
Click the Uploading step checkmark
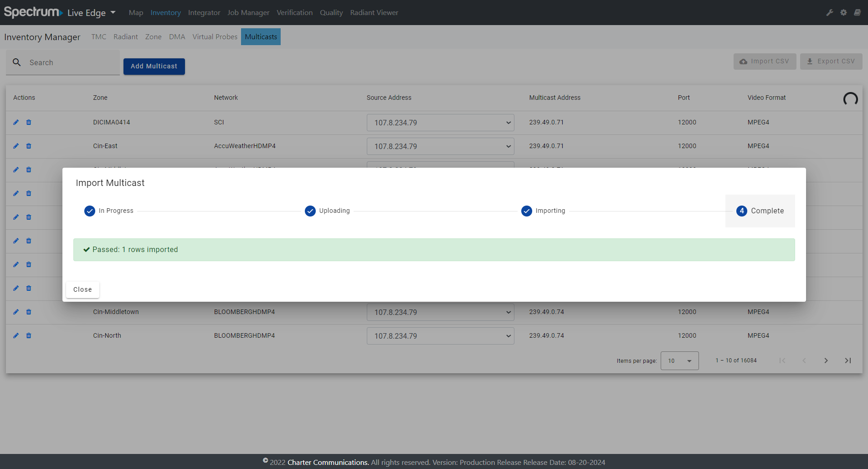pyautogui.click(x=310, y=211)
